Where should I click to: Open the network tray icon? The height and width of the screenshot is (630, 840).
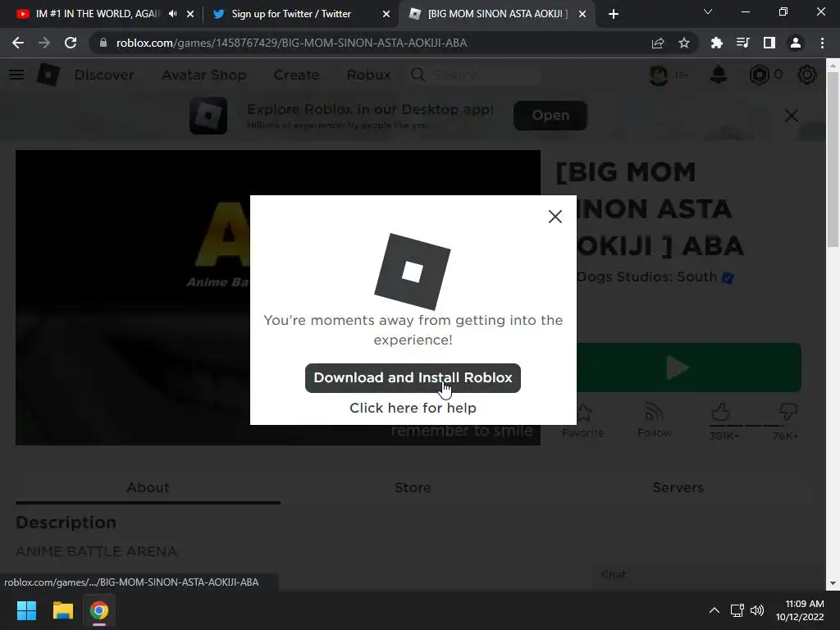point(737,610)
